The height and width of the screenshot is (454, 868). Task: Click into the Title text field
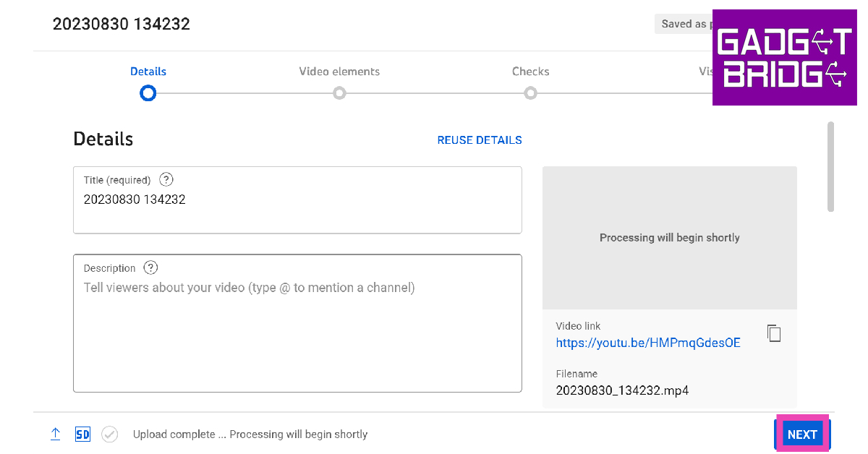[297, 206]
